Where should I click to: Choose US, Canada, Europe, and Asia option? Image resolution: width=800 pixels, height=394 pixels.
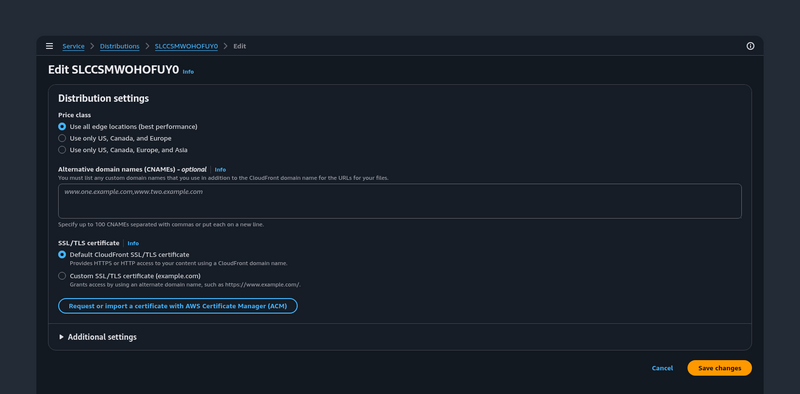tap(62, 150)
